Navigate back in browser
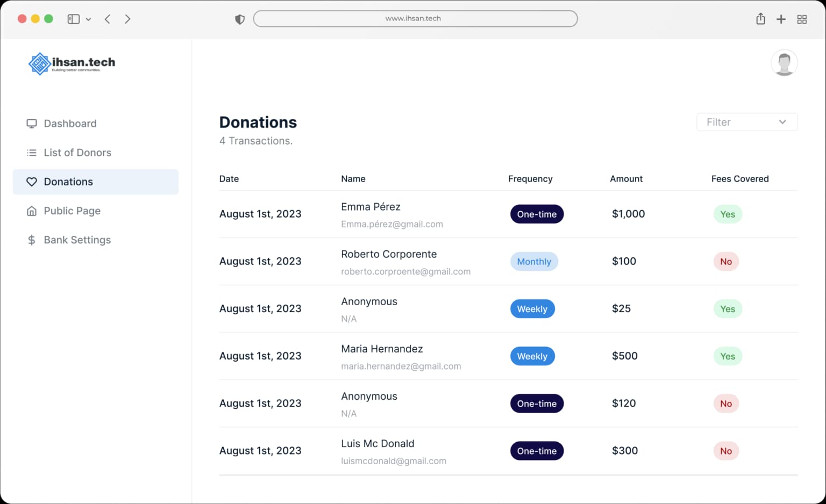The image size is (826, 504). coord(108,19)
